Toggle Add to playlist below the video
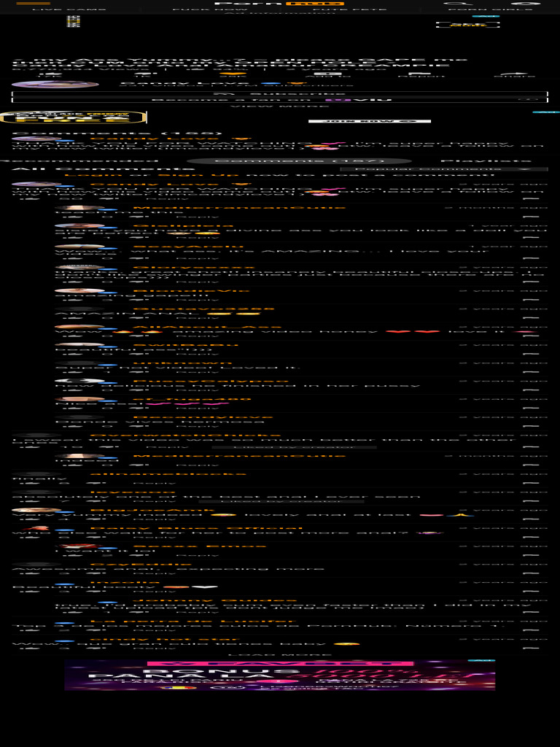The height and width of the screenshot is (747, 560). 327,75
